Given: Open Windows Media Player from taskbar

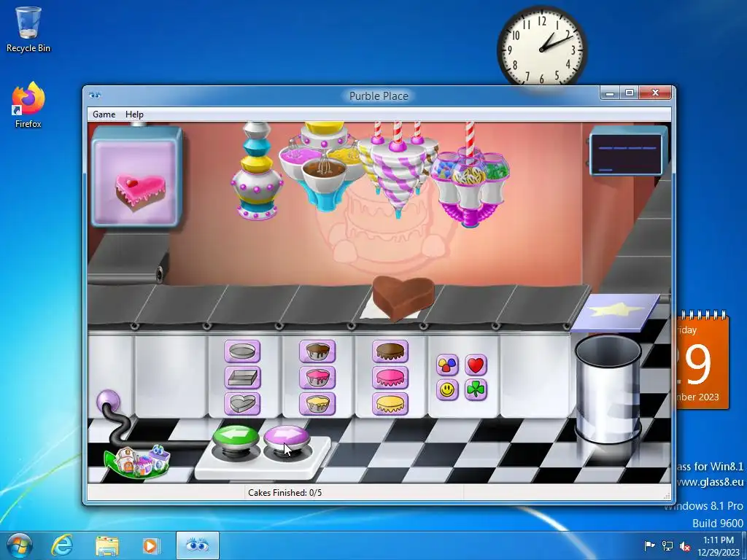Looking at the screenshot, I should (x=150, y=545).
